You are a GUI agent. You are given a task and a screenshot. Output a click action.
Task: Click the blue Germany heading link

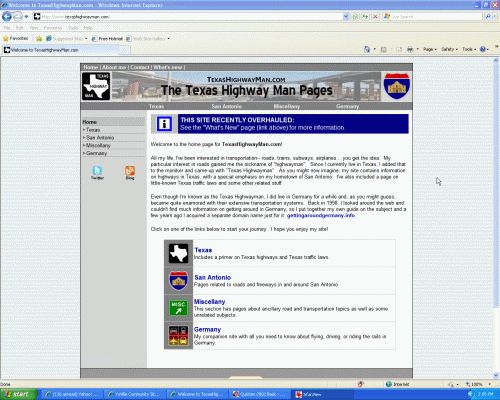coord(207,329)
